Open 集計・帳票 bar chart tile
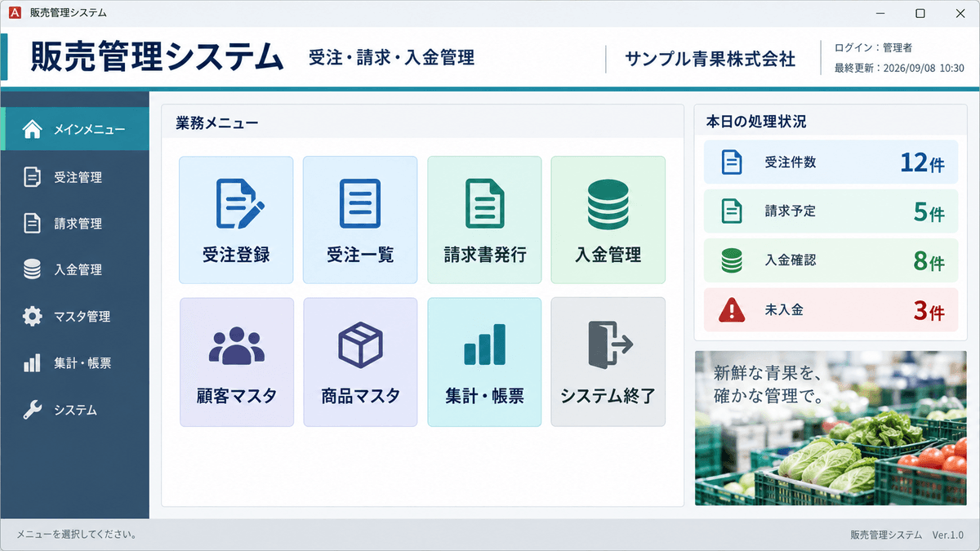Viewport: 980px width, 551px height. coord(484,362)
